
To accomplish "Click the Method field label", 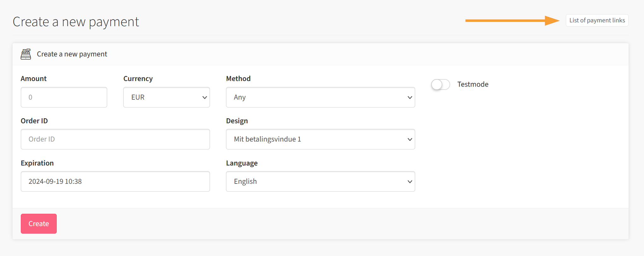I will 238,79.
